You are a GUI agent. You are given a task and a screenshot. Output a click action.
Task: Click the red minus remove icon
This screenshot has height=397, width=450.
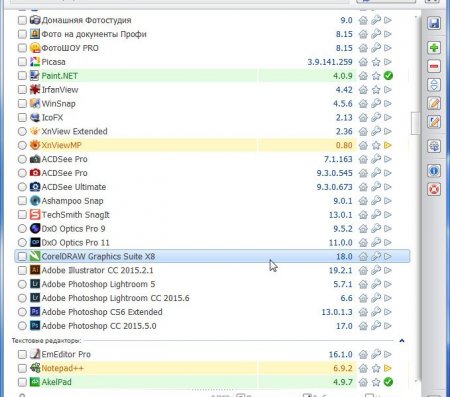tap(434, 66)
